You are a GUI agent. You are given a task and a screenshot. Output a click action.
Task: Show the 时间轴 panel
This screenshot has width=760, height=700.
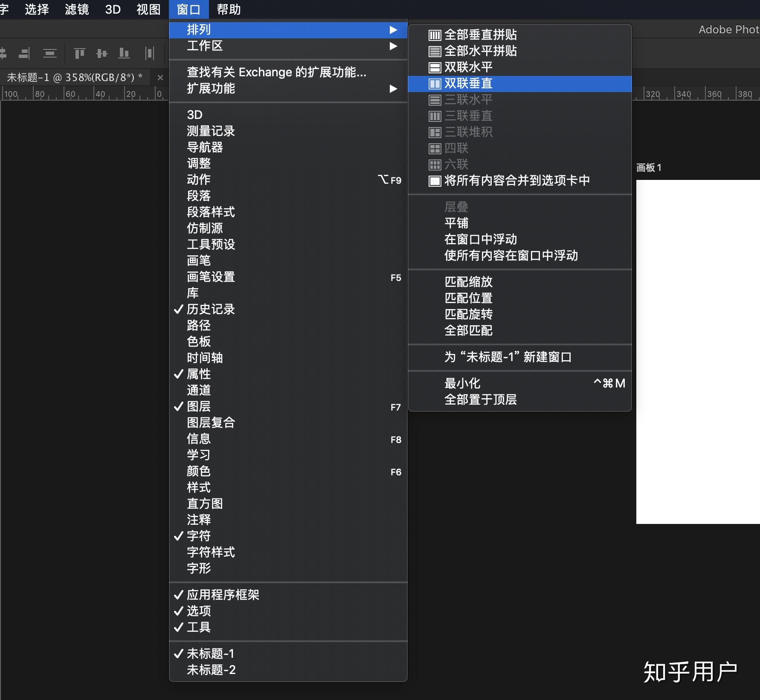click(x=288, y=358)
